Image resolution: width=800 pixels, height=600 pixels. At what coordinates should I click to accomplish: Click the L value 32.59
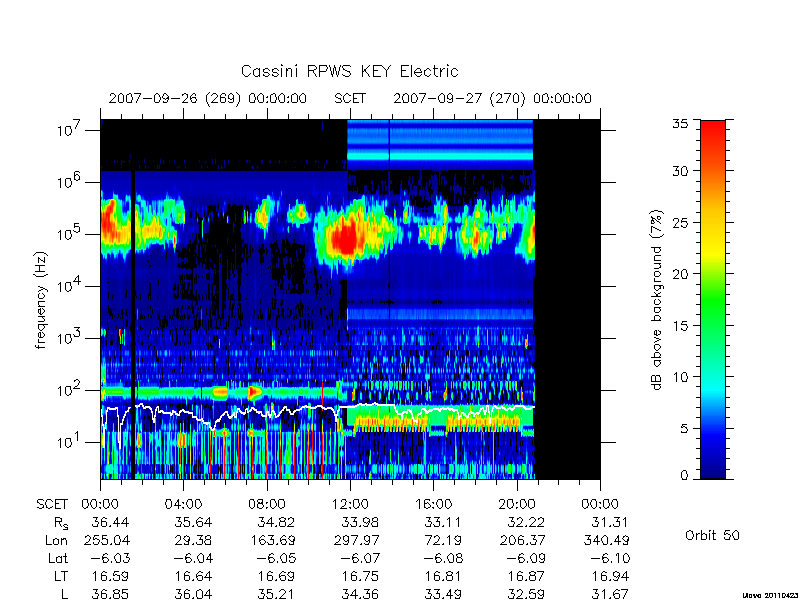click(526, 594)
